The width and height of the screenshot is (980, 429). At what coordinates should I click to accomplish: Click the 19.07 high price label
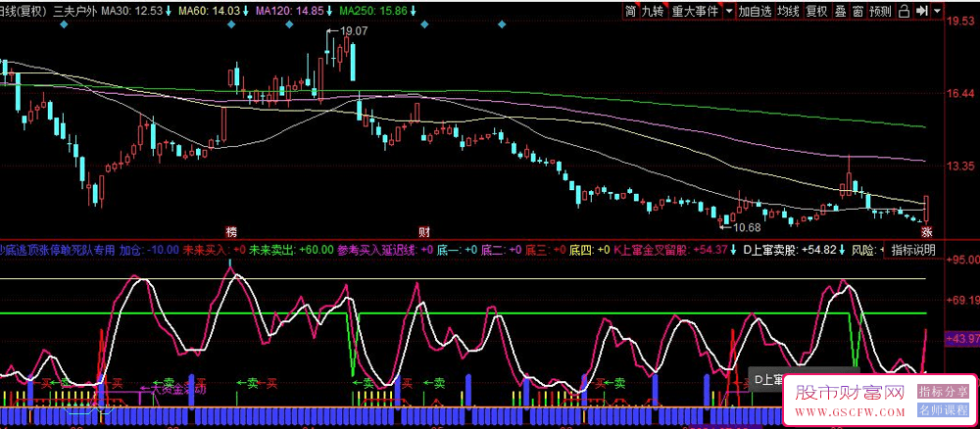point(354,30)
